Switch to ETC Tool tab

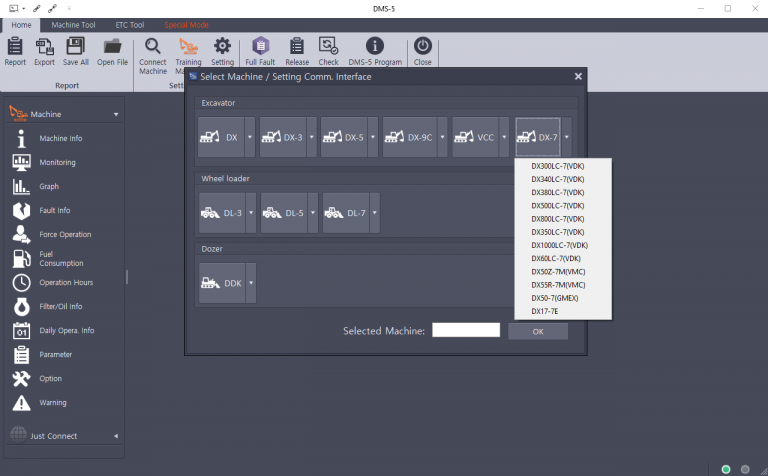tap(130, 25)
